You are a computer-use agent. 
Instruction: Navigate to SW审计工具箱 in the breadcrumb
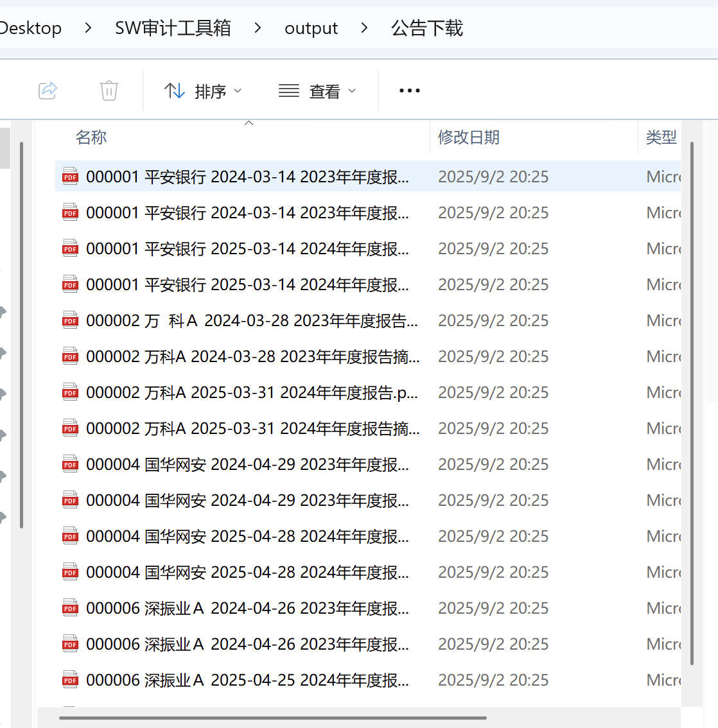point(173,28)
